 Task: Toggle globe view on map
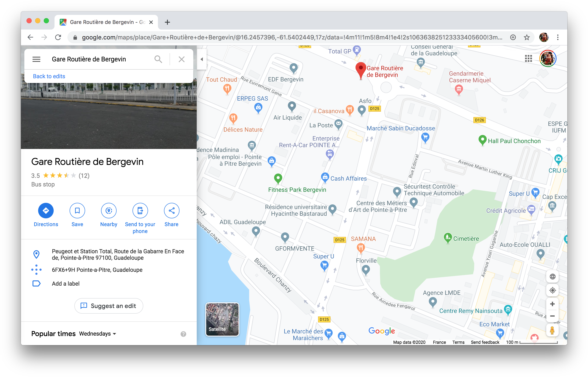552,276
